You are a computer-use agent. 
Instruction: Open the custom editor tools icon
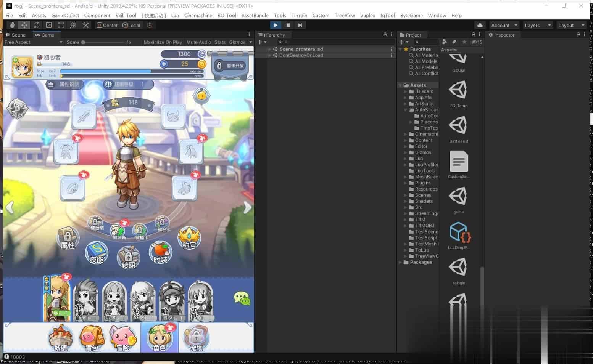(85, 25)
